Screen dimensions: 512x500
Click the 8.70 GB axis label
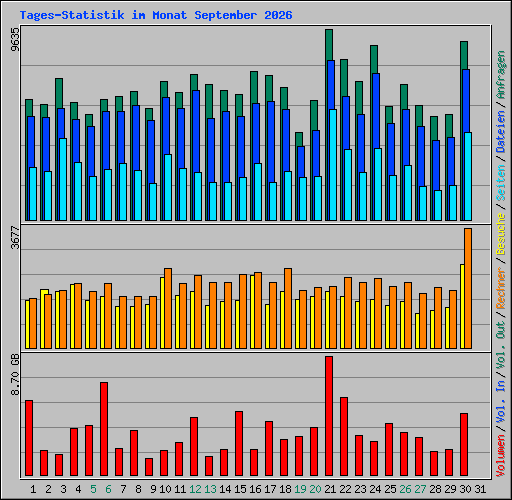pos(15,375)
